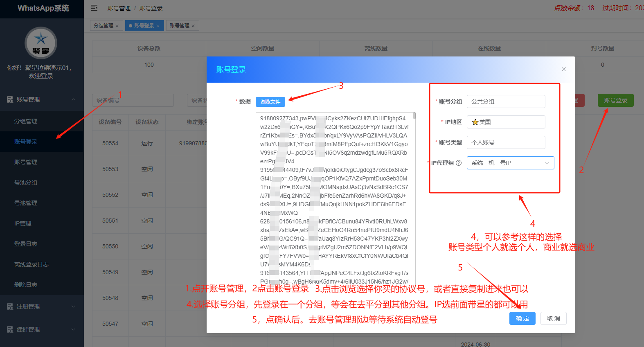Screen dimensions: 644x347
Task: Click the green 账号登录 button
Action: (616, 100)
